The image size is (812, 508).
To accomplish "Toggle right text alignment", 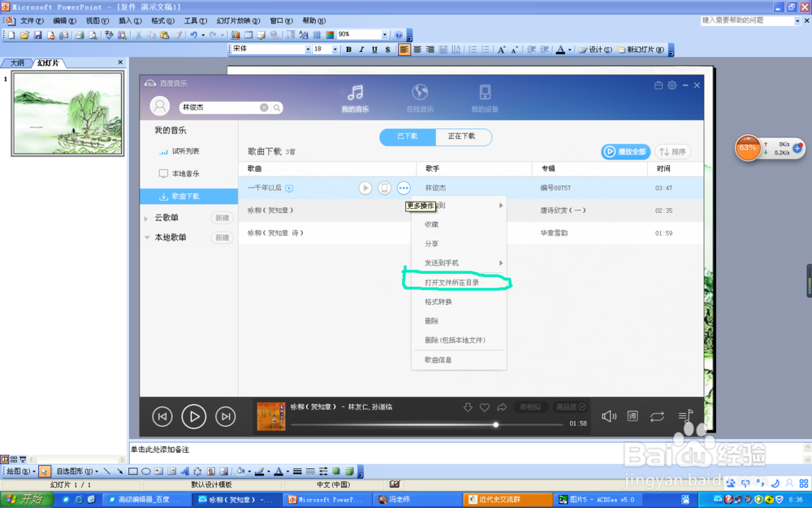I will click(430, 50).
